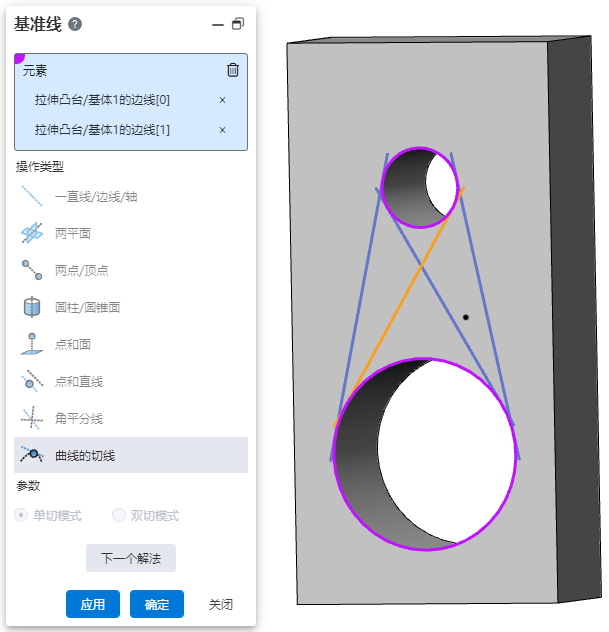Image resolution: width=609 pixels, height=632 pixels.
Task: Confirm with the 确定 button
Action: [x=157, y=604]
